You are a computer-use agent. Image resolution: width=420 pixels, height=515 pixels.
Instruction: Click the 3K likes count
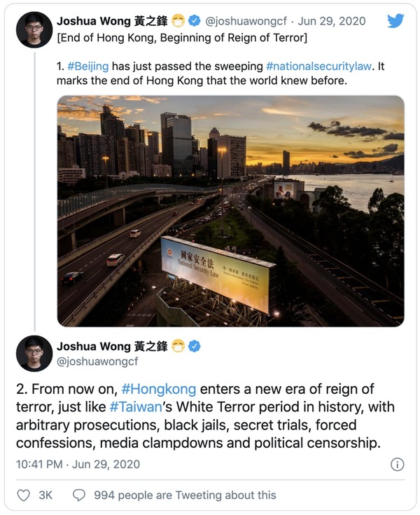coord(45,495)
